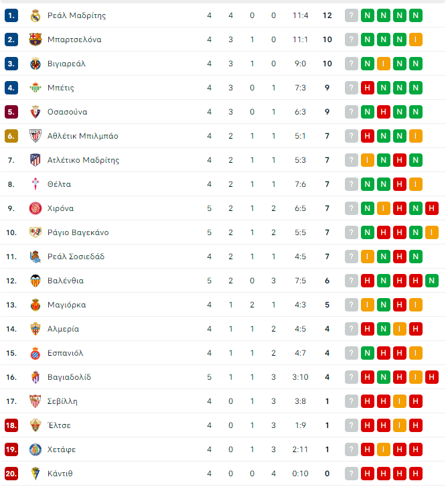This screenshot has height=493, width=448.
Task: Open Ρεάλ Μαδρίτης team page link
Action: pyautogui.click(x=76, y=15)
